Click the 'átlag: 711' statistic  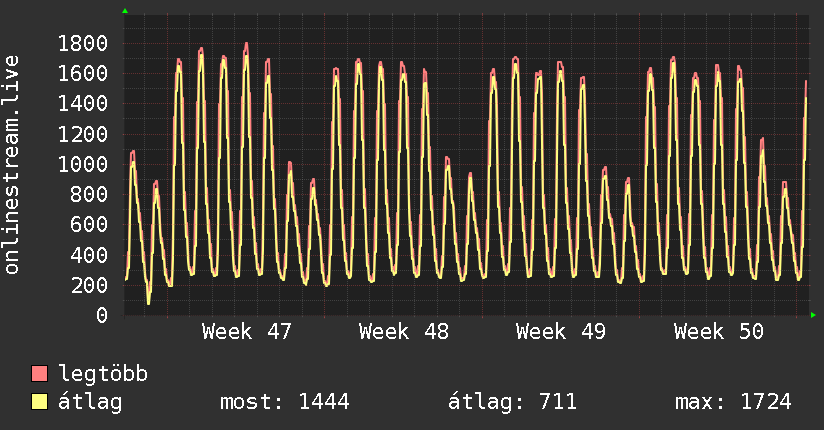tap(512, 402)
